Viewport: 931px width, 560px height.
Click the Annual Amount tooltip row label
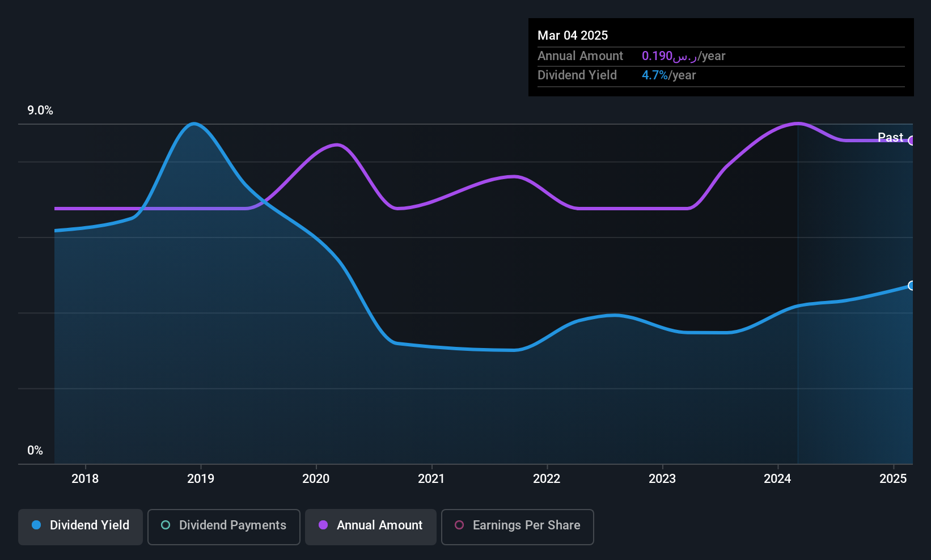pos(580,56)
